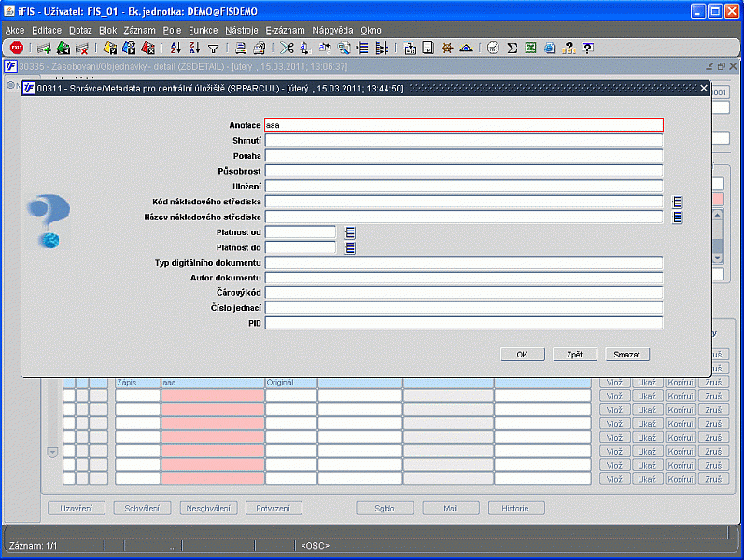Click into the Typ digitálního dokumentu field
Image resolution: width=744 pixels, height=560 pixels.
tap(464, 262)
